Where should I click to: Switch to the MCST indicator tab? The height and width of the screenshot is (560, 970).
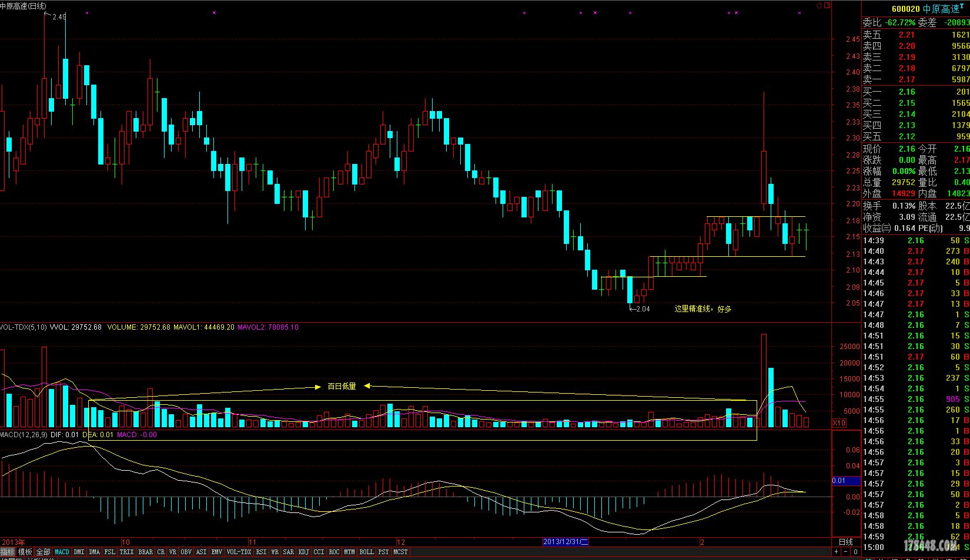400,552
